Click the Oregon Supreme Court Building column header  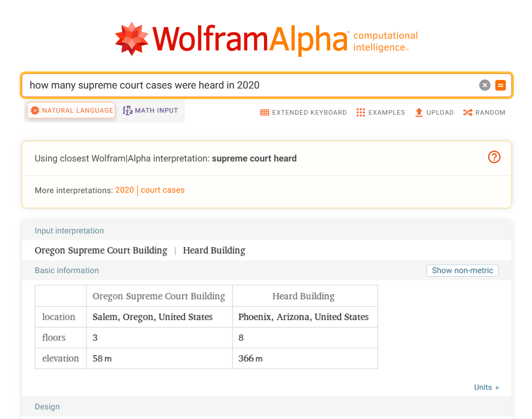(x=159, y=296)
